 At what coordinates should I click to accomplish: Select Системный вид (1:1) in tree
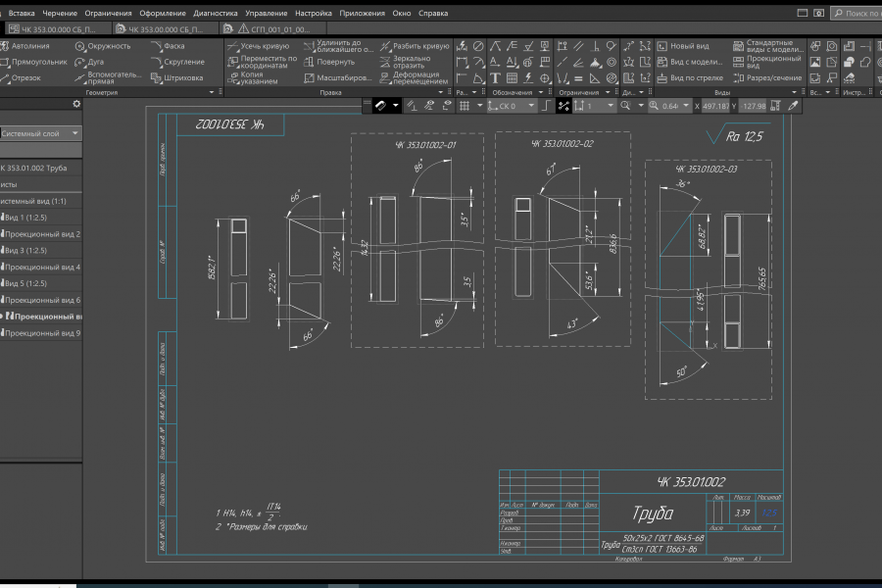[x=33, y=201]
